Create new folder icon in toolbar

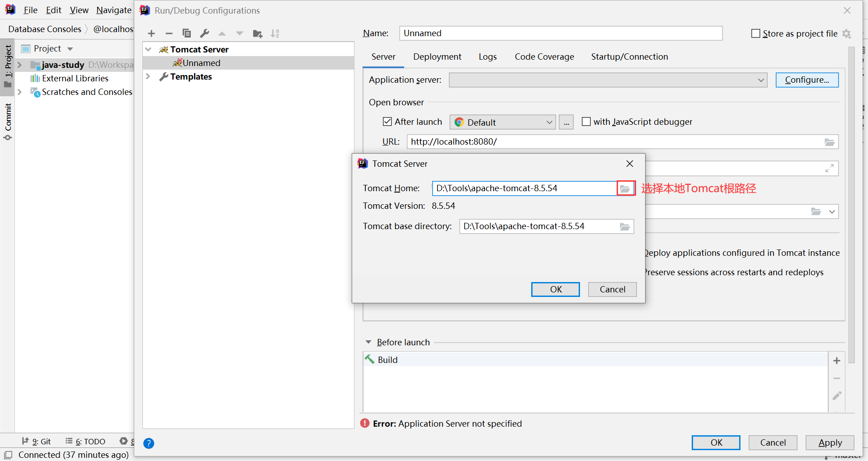click(258, 33)
